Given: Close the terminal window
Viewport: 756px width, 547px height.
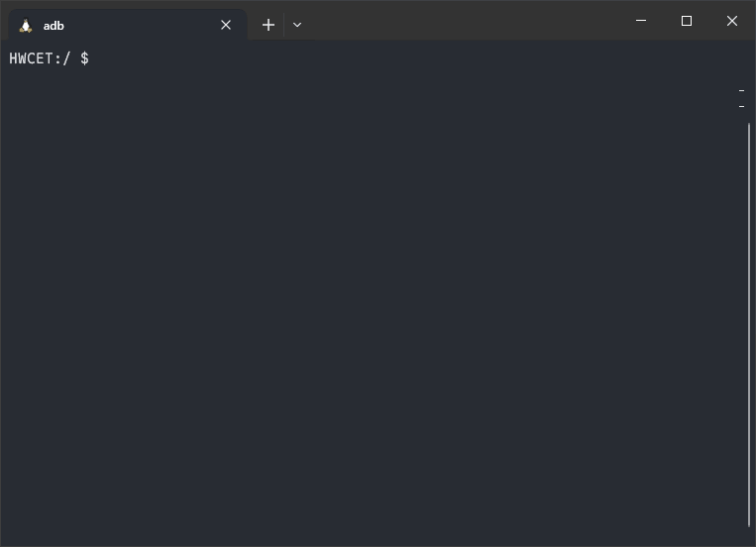Looking at the screenshot, I should [x=732, y=21].
